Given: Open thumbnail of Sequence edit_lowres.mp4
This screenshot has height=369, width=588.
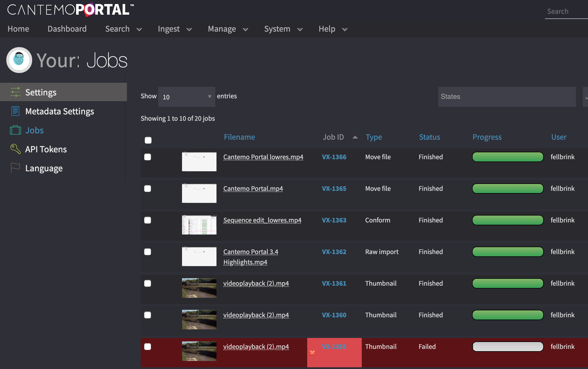Looking at the screenshot, I should (199, 225).
